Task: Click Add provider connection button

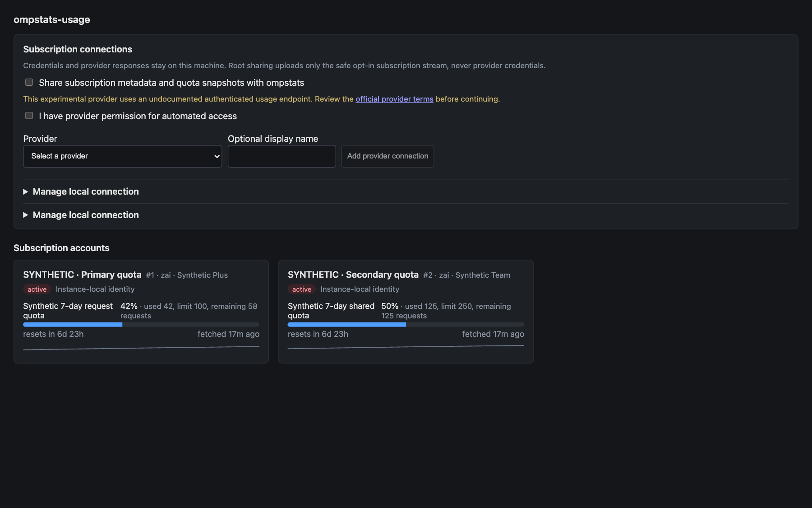Action: [388, 156]
